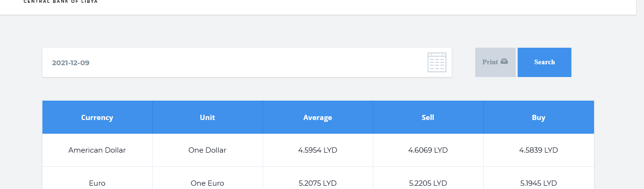644x189 pixels.
Task: Click the Sell column header
Action: point(428,118)
